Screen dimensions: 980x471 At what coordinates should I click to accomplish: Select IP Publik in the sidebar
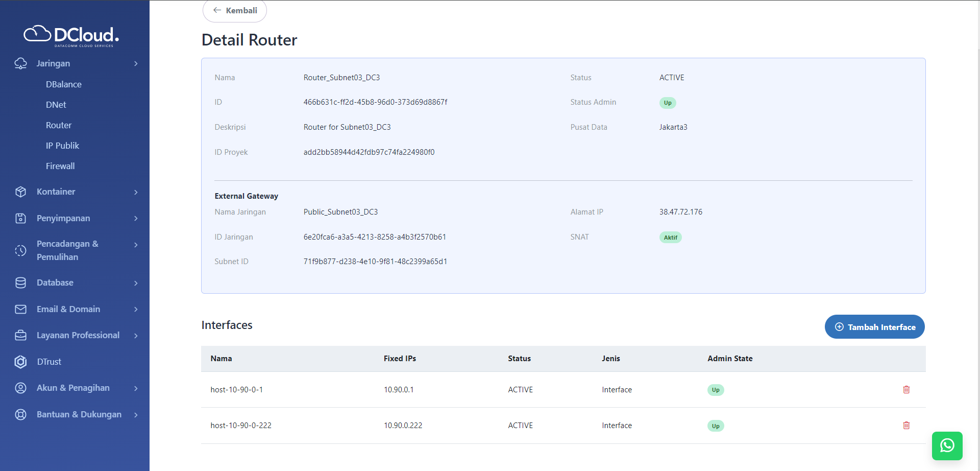[62, 146]
